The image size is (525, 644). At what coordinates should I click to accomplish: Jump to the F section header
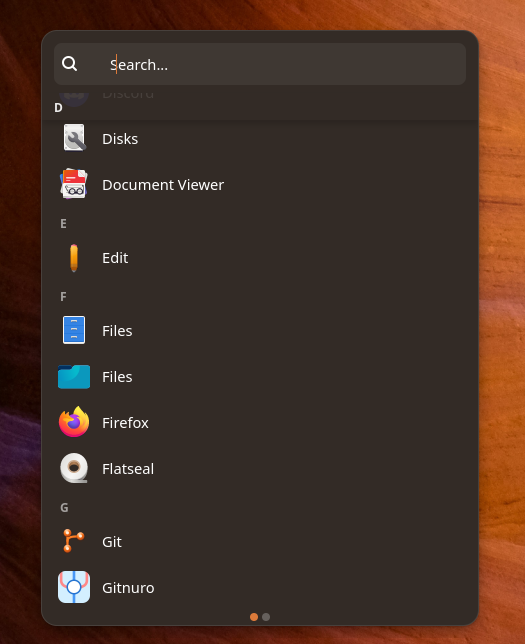(63, 297)
